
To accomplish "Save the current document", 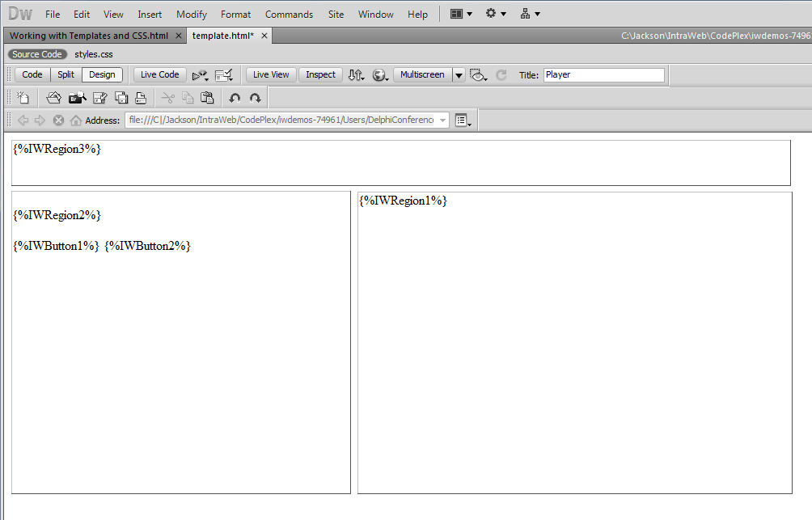I will [x=99, y=97].
